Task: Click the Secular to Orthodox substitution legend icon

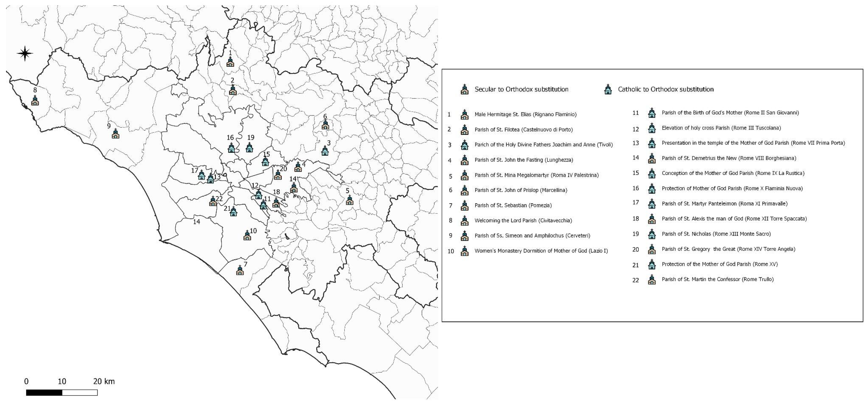Action: 465,90
